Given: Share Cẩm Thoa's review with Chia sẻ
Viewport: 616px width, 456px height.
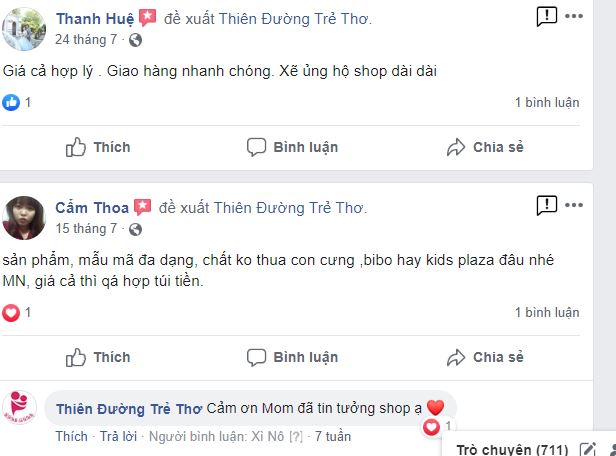Looking at the screenshot, I should 485,357.
